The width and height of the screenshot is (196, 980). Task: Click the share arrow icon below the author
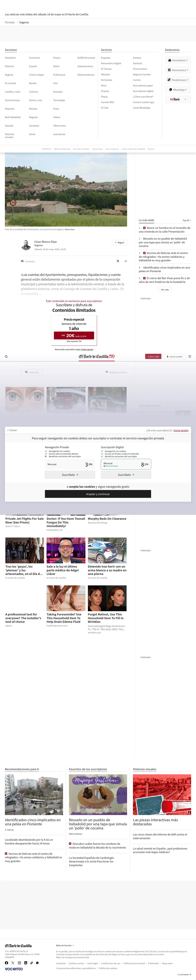pyautogui.click(x=126, y=261)
